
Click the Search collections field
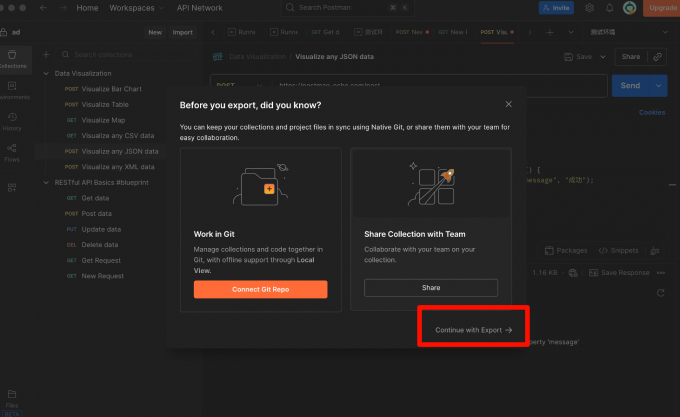(128, 55)
